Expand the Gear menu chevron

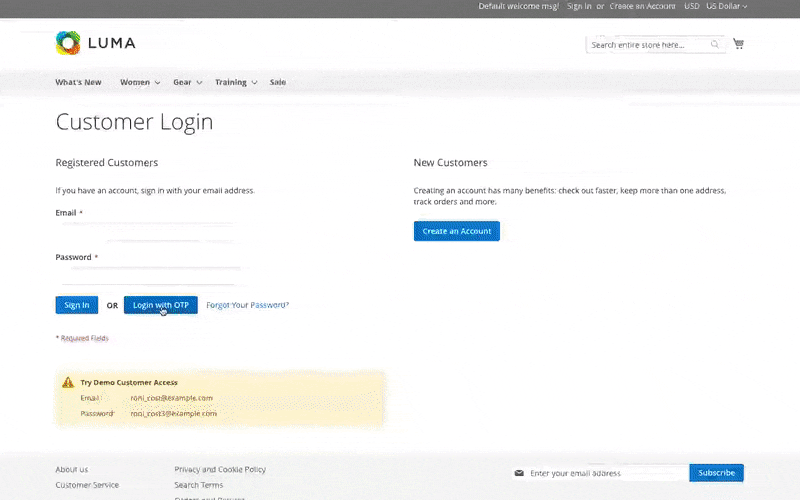pos(199,83)
